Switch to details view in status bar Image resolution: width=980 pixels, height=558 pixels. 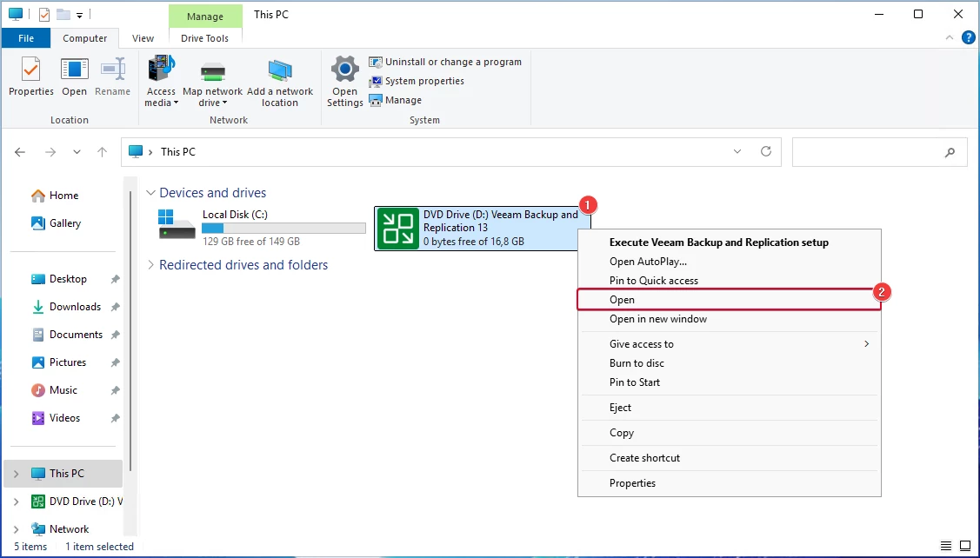[946, 546]
